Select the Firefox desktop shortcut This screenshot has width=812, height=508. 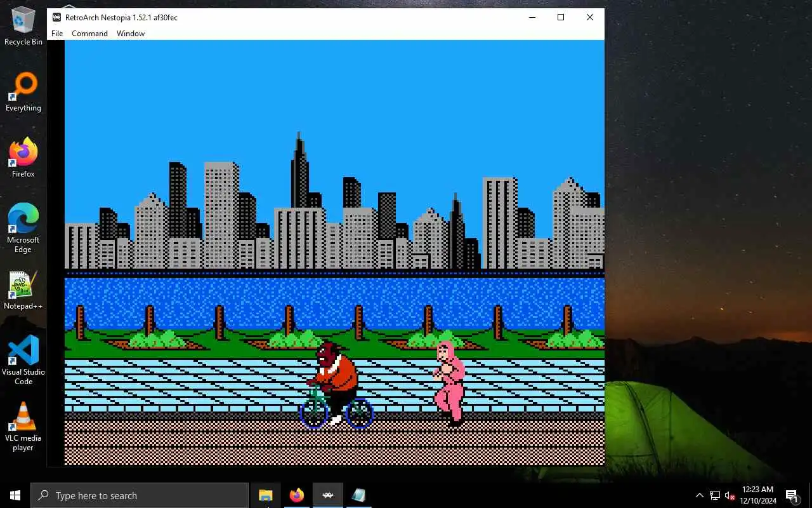pyautogui.click(x=23, y=158)
